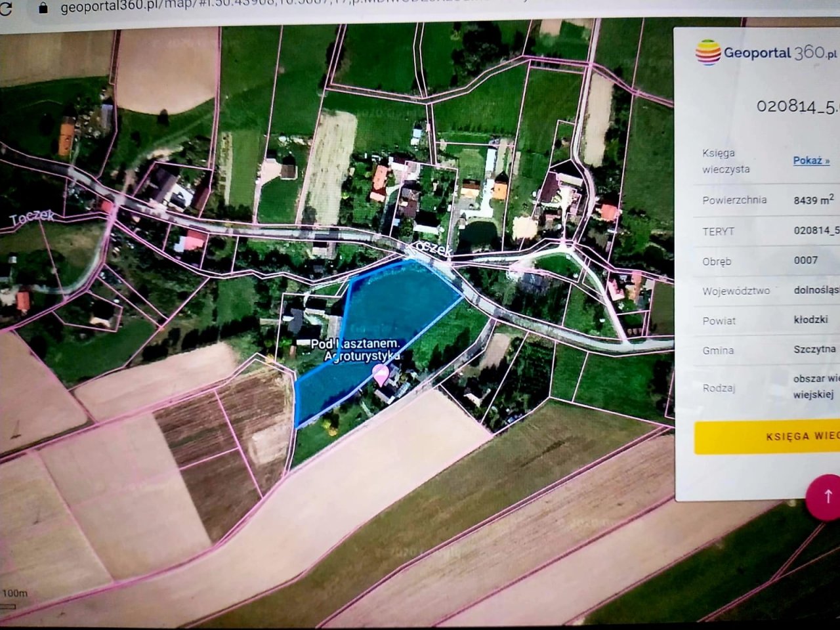This screenshot has width=840, height=630.
Task: Select the 8439 m² area value
Action: point(813,199)
